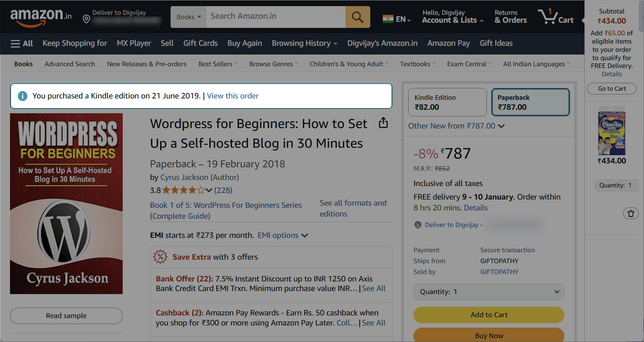Select the Paperback format option
Viewport: 644px width, 342px height.
click(530, 102)
